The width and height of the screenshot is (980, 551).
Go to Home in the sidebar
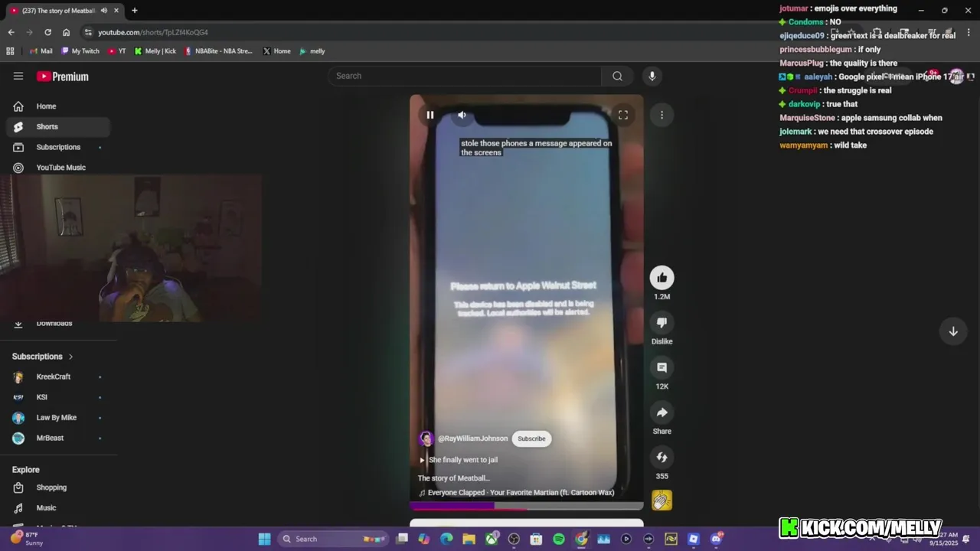pyautogui.click(x=58, y=106)
